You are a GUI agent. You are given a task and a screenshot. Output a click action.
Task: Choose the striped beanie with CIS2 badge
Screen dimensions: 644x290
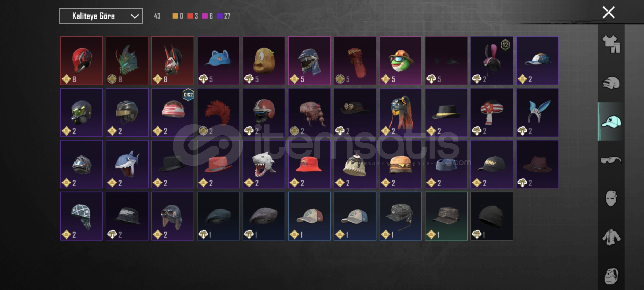pyautogui.click(x=172, y=113)
